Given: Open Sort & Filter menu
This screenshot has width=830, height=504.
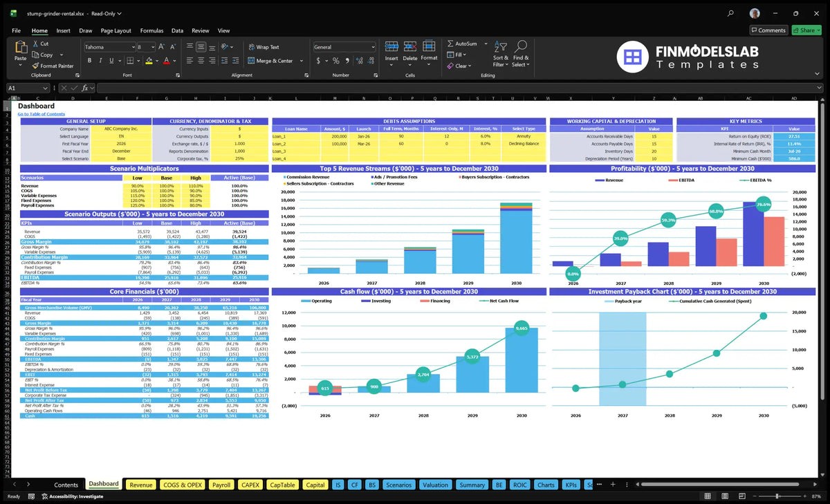Looking at the screenshot, I should pyautogui.click(x=501, y=53).
